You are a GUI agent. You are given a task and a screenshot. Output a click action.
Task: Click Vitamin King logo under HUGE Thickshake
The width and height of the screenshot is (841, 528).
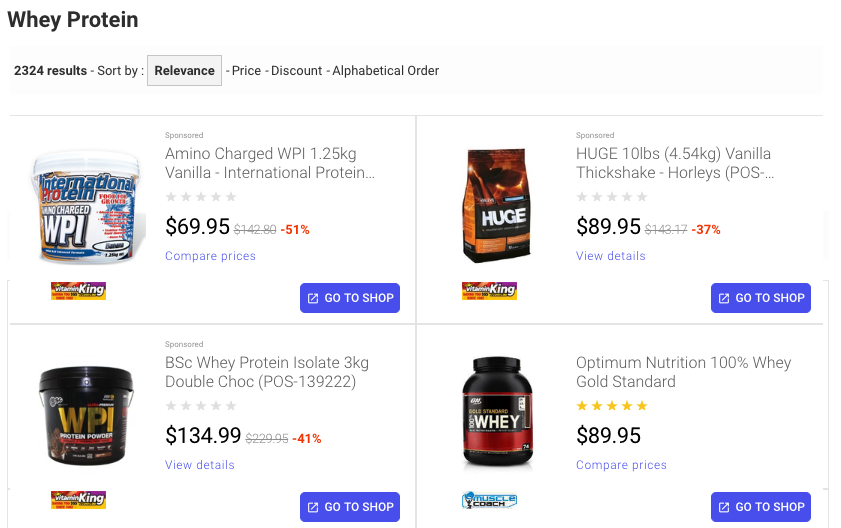(489, 291)
